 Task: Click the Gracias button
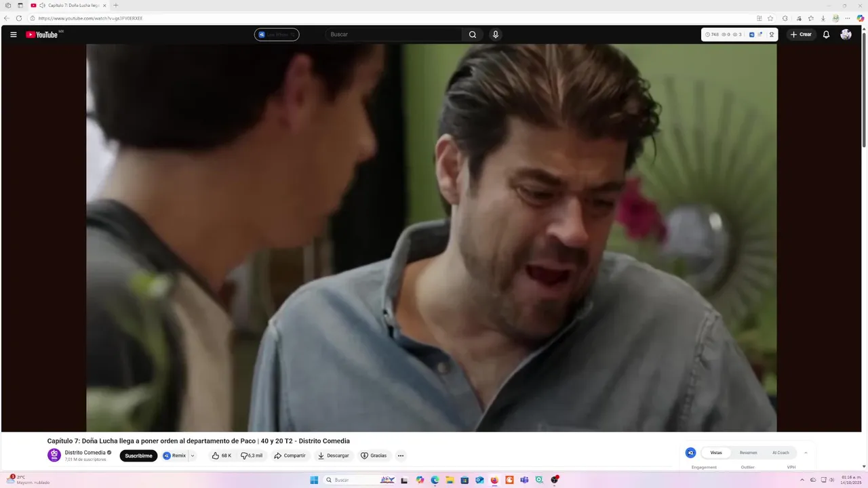pos(374,455)
